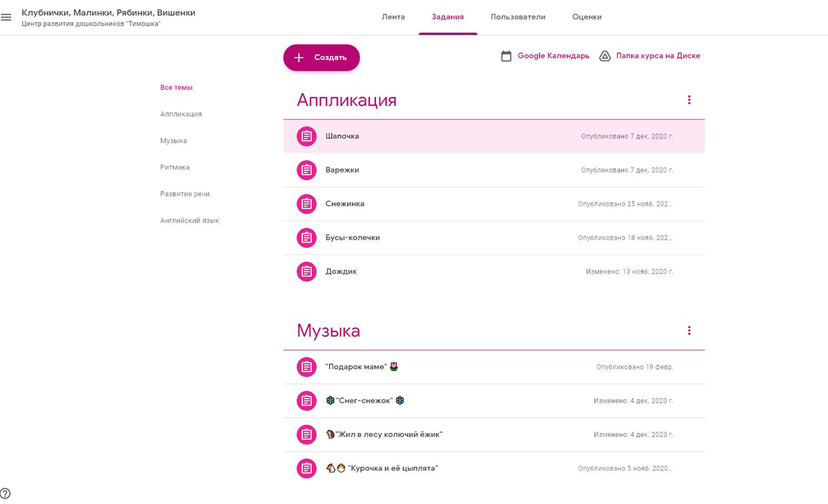Click the assignment icon beside "Подарок маме"
The width and height of the screenshot is (828, 504).
(x=306, y=367)
